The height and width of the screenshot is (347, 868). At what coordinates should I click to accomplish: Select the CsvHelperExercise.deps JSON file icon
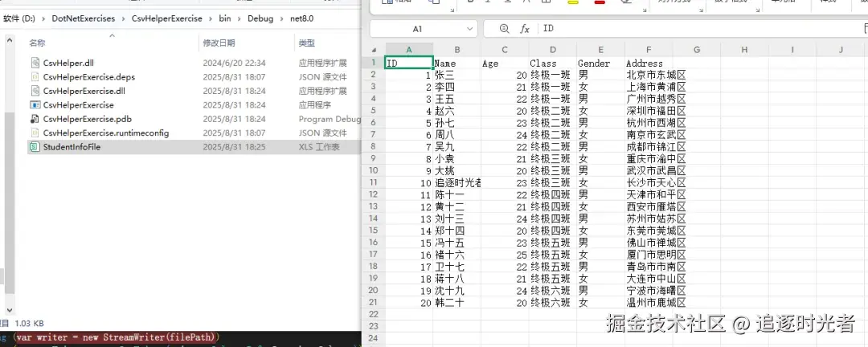[x=35, y=77]
